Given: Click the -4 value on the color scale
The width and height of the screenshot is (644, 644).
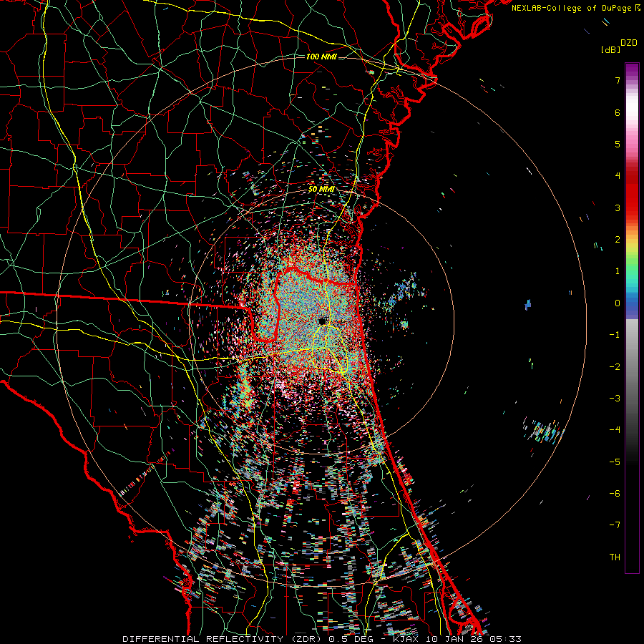Looking at the screenshot, I should click(615, 429).
